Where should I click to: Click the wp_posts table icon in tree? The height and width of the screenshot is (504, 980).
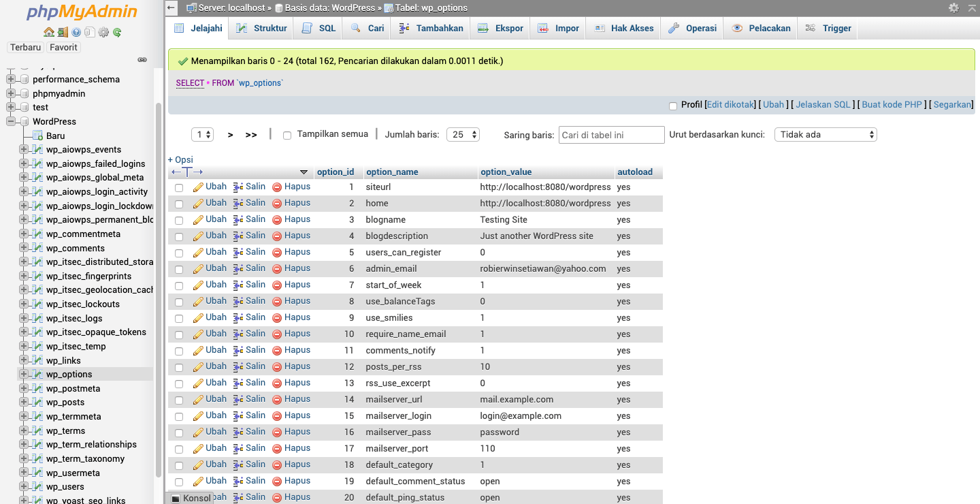tap(39, 403)
